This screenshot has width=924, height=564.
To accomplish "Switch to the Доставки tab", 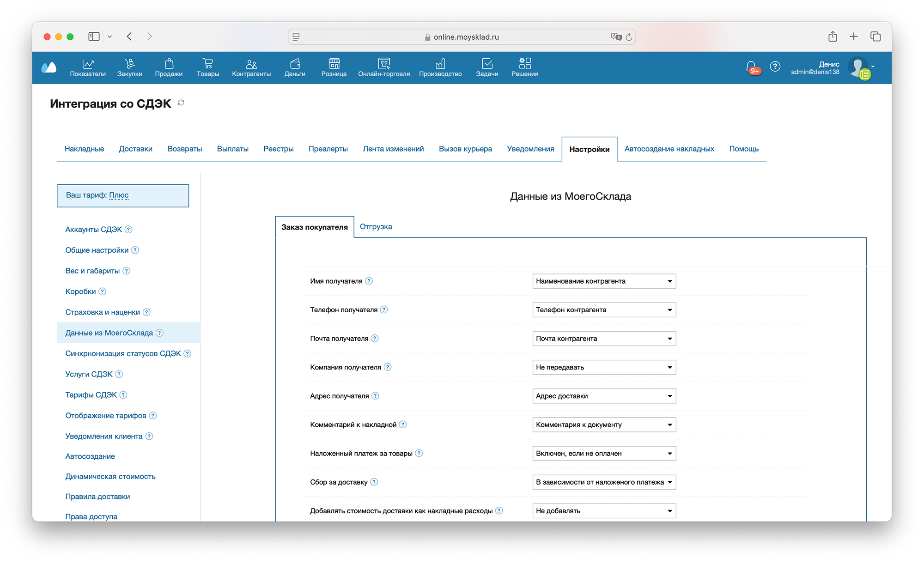I will (x=135, y=148).
